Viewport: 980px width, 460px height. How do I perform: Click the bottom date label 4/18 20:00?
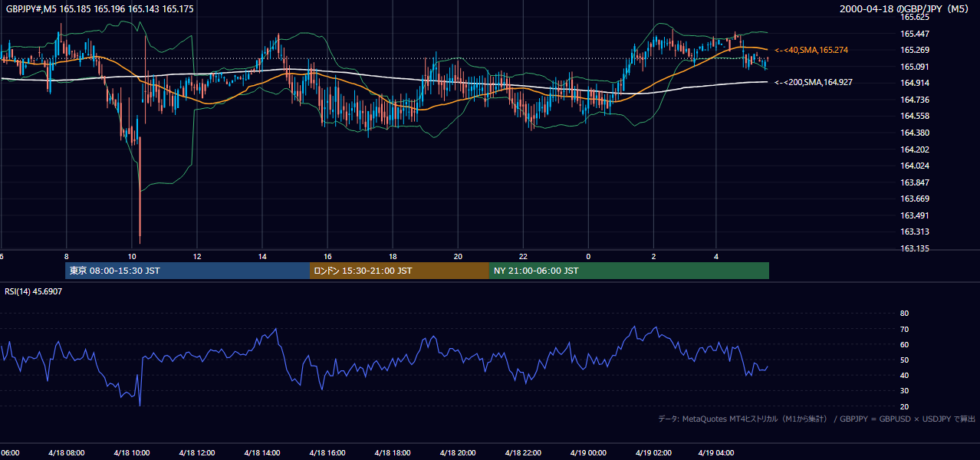pyautogui.click(x=458, y=454)
